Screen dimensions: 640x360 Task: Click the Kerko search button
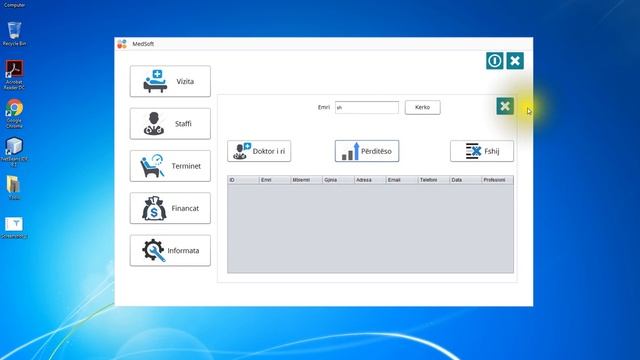coord(422,107)
